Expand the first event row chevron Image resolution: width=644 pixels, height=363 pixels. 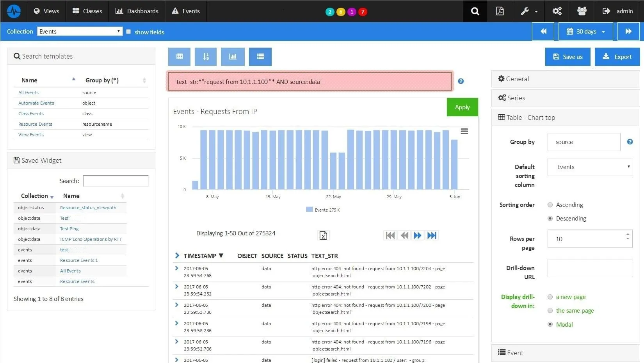coord(177,269)
